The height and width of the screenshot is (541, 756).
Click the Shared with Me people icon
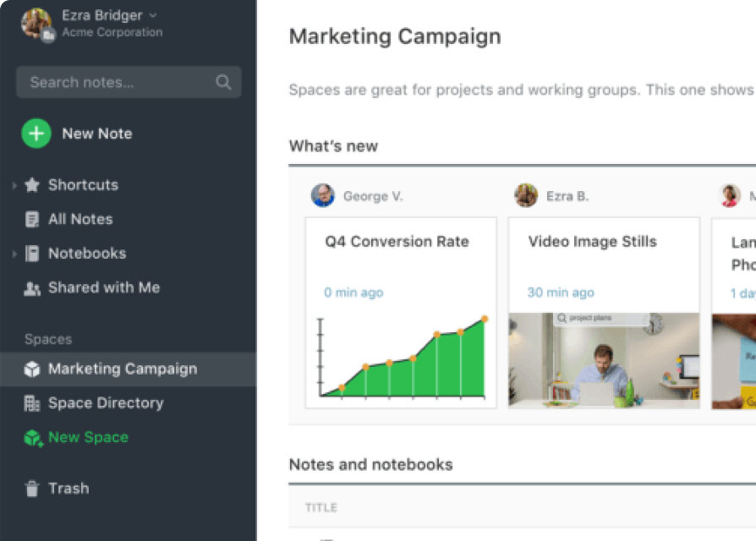click(x=32, y=288)
